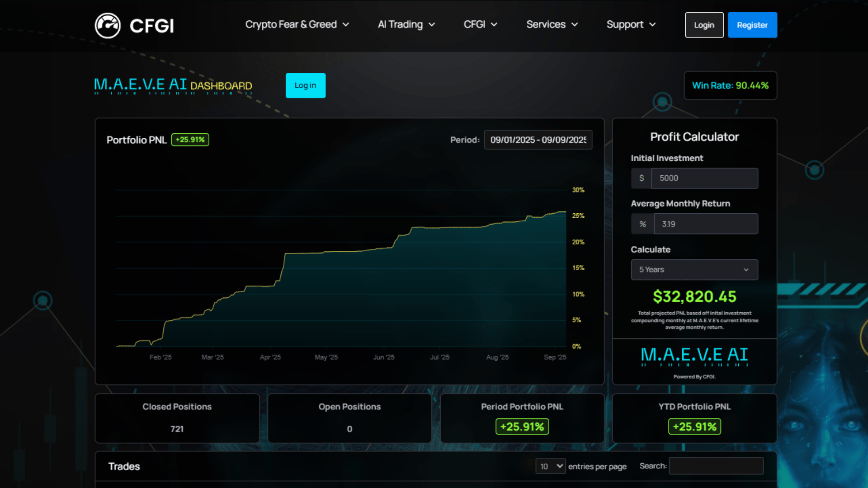Click the dollar sign prefix icon
This screenshot has height=488, width=868.
coord(641,178)
